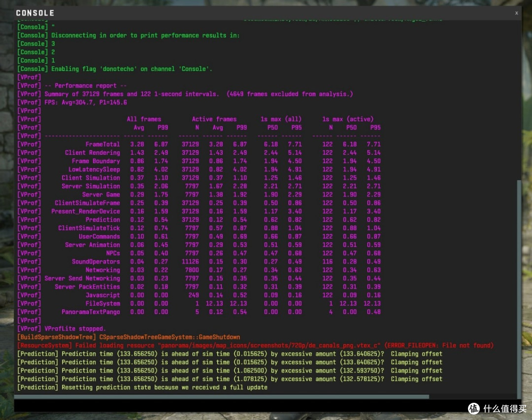
Task: Select the Javascript row label
Action: pos(102,295)
